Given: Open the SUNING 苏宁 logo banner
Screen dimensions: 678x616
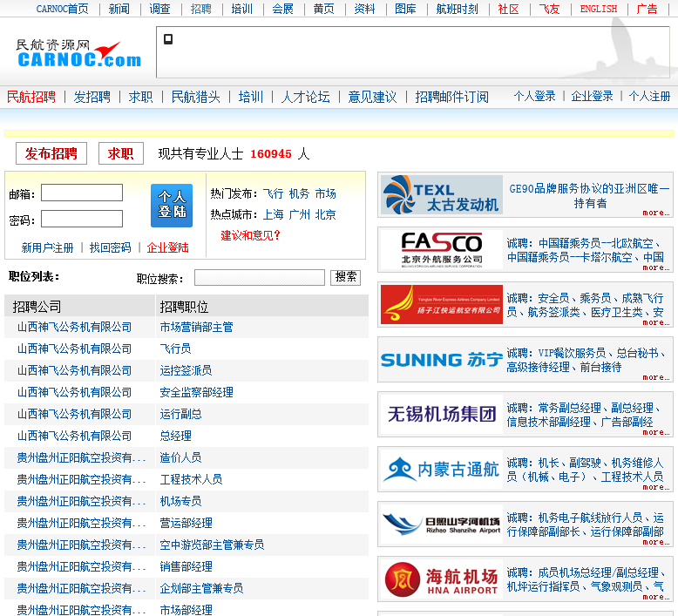Looking at the screenshot, I should [442, 360].
